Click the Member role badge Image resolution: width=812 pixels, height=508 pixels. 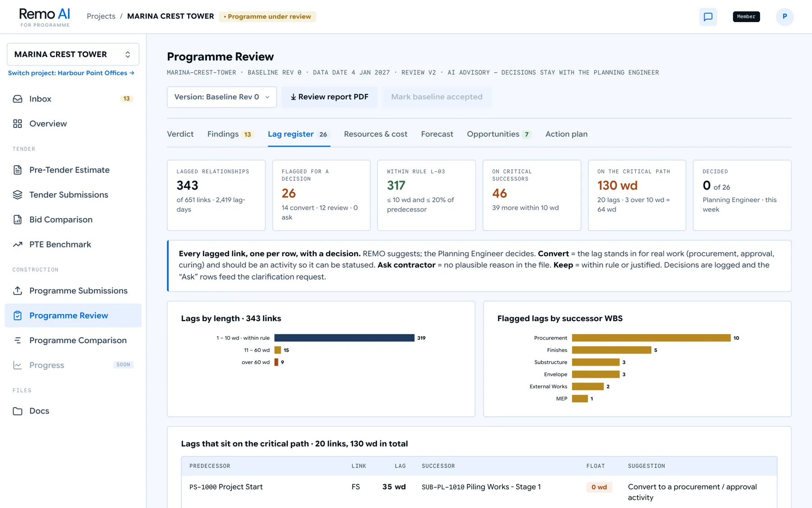[x=746, y=17]
